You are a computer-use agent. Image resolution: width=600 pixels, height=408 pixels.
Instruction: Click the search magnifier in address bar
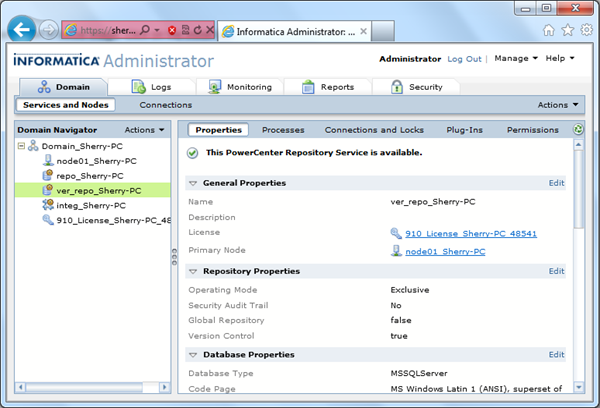pyautogui.click(x=145, y=30)
